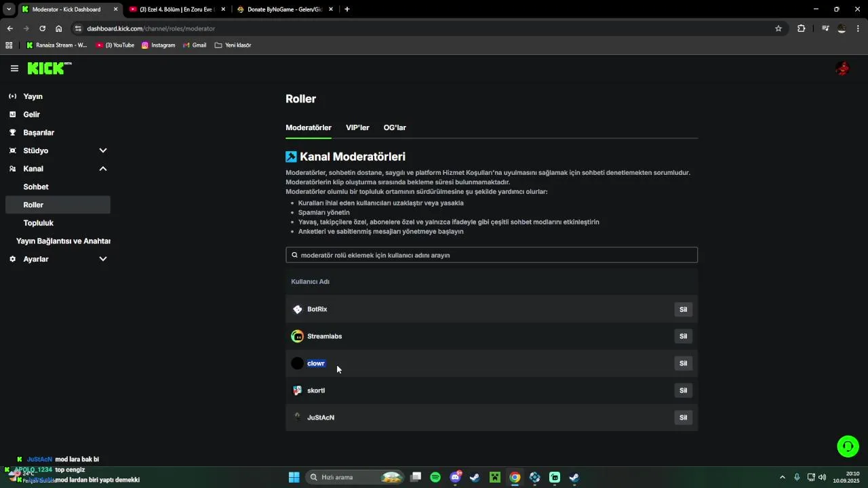Screen dimensions: 868x488
Task: Click the browser back arrow
Action: point(9,28)
